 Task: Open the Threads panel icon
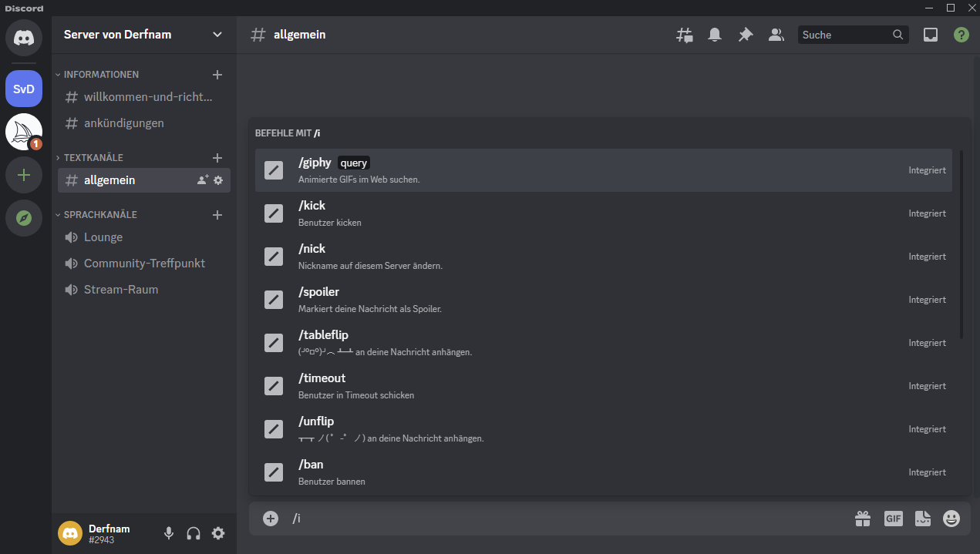(684, 35)
